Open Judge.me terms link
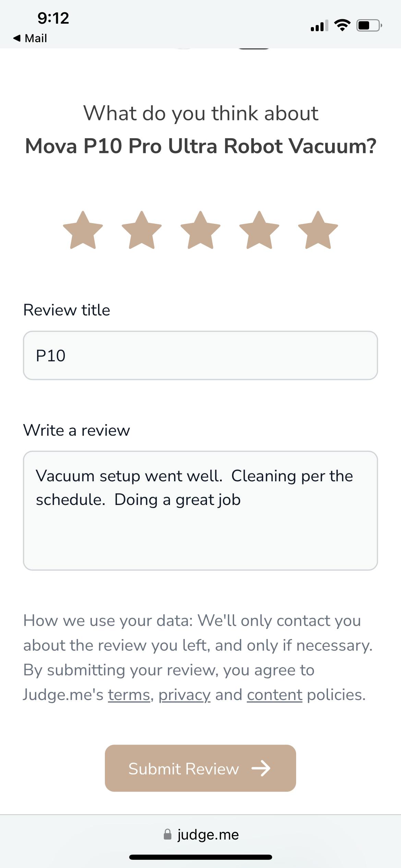 (x=129, y=695)
